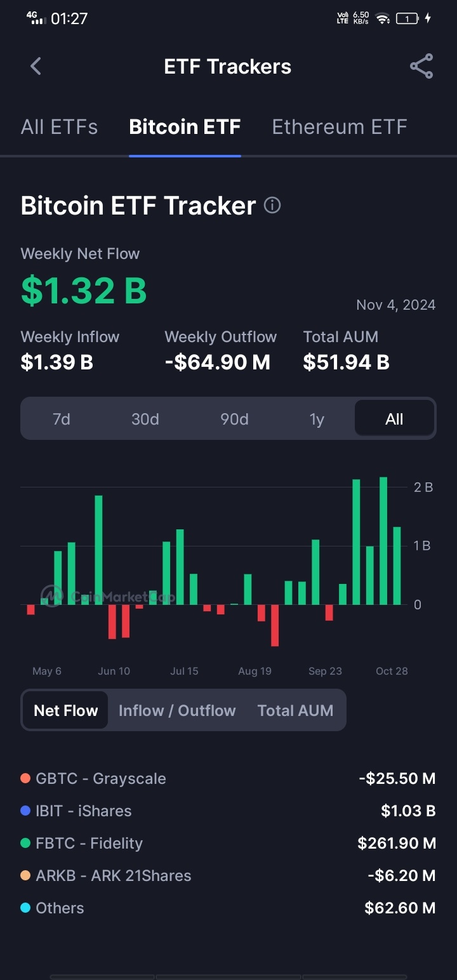
Task: Go back using the left arrow
Action: [x=36, y=66]
